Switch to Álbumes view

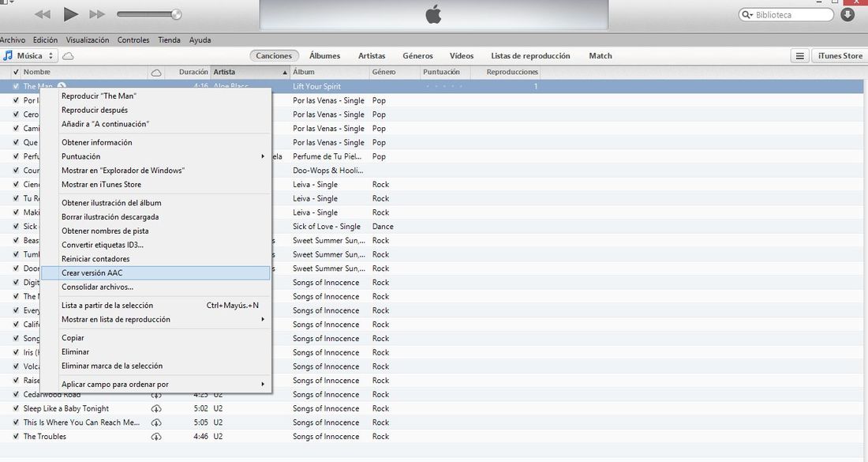coord(325,56)
